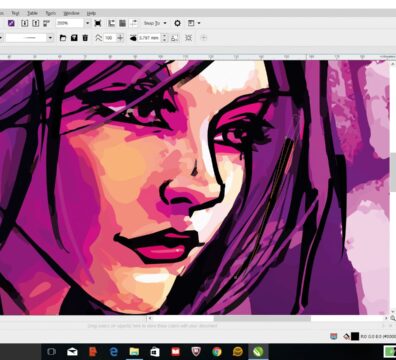Image resolution: width=396 pixels, height=360 pixels.
Task: Open the Mail app on taskbar
Action: click(x=72, y=352)
